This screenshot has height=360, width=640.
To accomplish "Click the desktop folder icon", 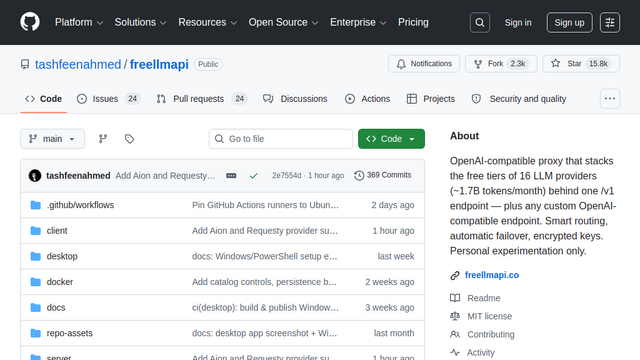I will [36, 256].
